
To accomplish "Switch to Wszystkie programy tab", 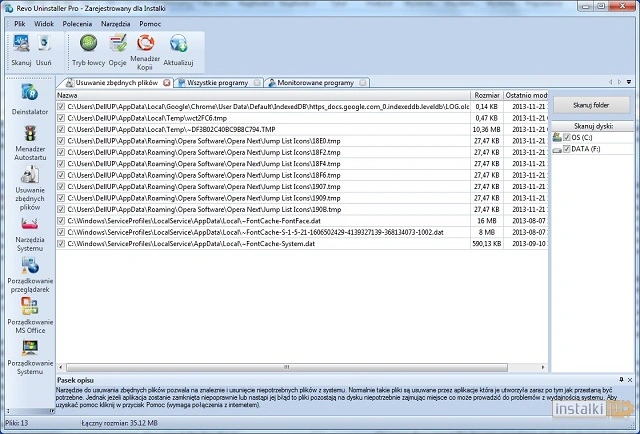I will 213,82.
